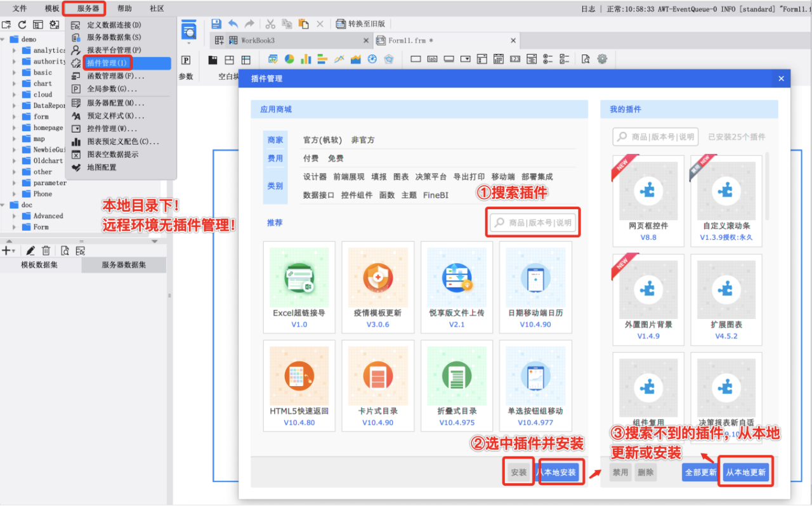Click the radar chart icon
The width and height of the screenshot is (812, 506).
coord(389,59)
